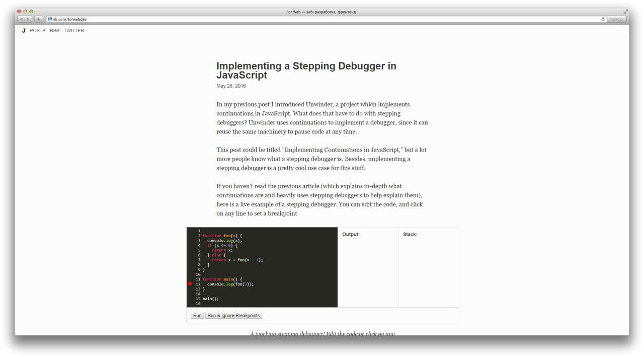This screenshot has height=357, width=644.
Task: Open the "previous article" link
Action: (298, 186)
